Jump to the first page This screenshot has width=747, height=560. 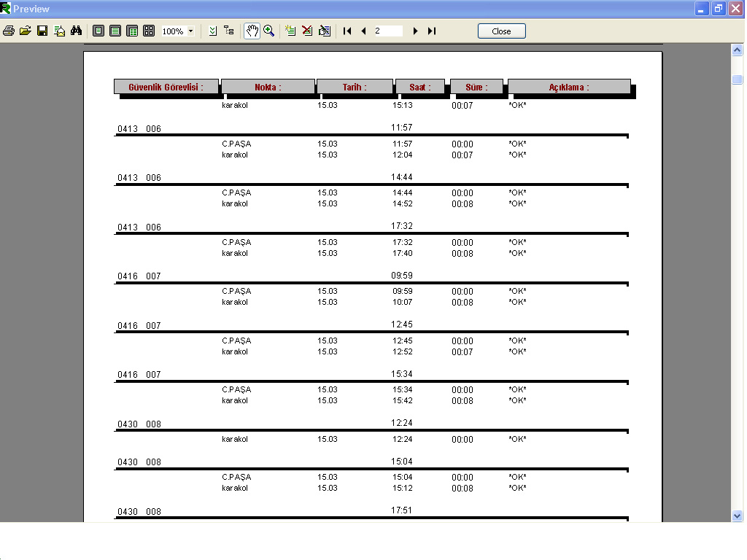click(347, 31)
